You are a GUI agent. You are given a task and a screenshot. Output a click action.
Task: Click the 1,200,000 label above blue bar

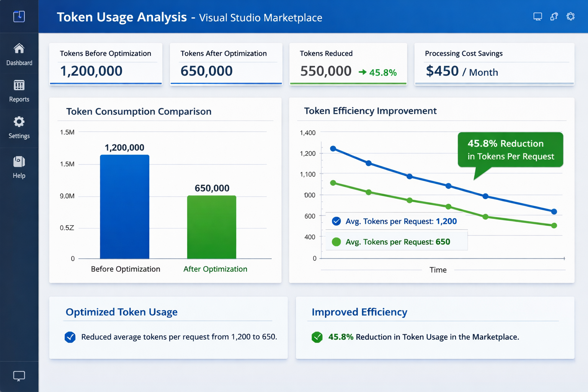point(124,147)
